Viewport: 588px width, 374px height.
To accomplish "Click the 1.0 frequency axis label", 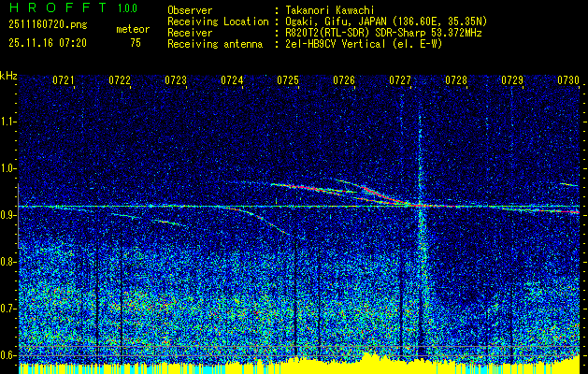I will point(7,168).
